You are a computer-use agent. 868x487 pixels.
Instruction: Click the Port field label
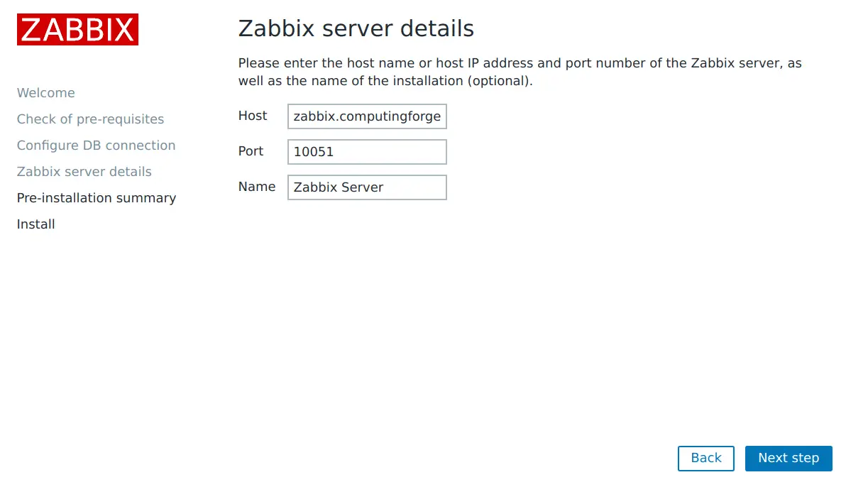click(251, 151)
